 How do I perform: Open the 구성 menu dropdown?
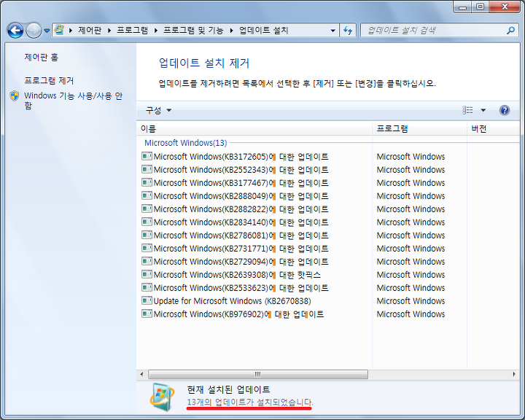click(x=158, y=110)
